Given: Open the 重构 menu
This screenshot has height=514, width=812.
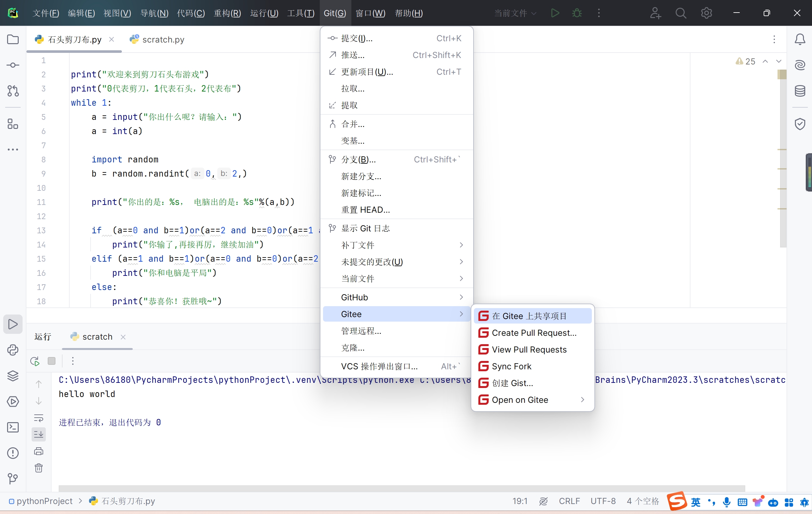Looking at the screenshot, I should [227, 13].
